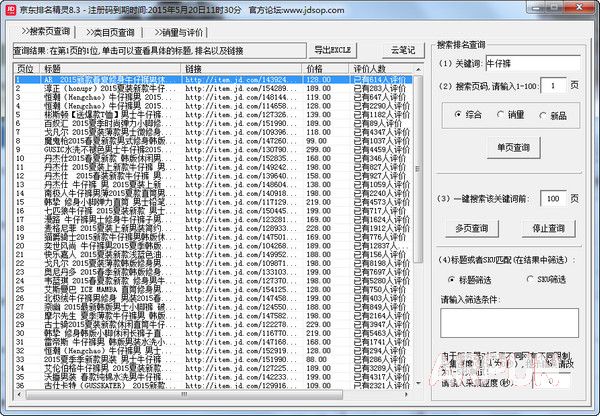Sort by 标题 column header

(x=110, y=69)
